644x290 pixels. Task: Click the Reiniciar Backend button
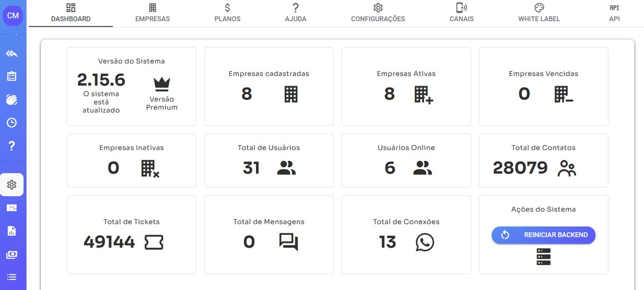click(x=543, y=235)
